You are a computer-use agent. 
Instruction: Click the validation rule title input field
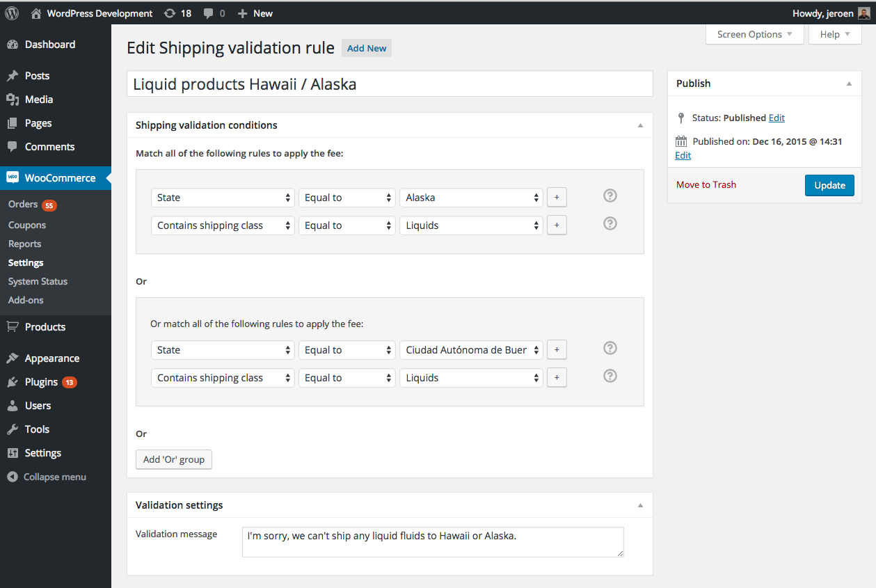click(x=388, y=84)
